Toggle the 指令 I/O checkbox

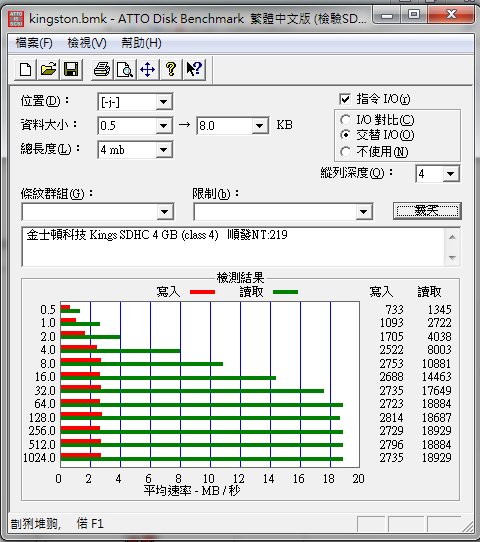coord(345,99)
